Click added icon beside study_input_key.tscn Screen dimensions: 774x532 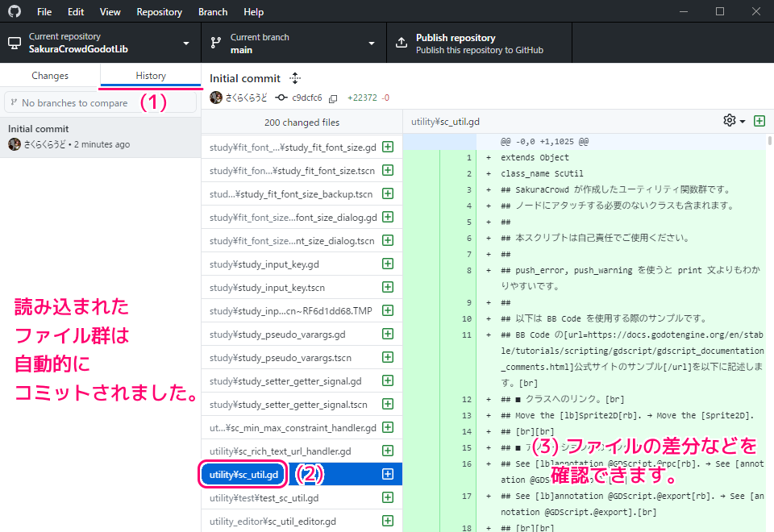coord(388,287)
